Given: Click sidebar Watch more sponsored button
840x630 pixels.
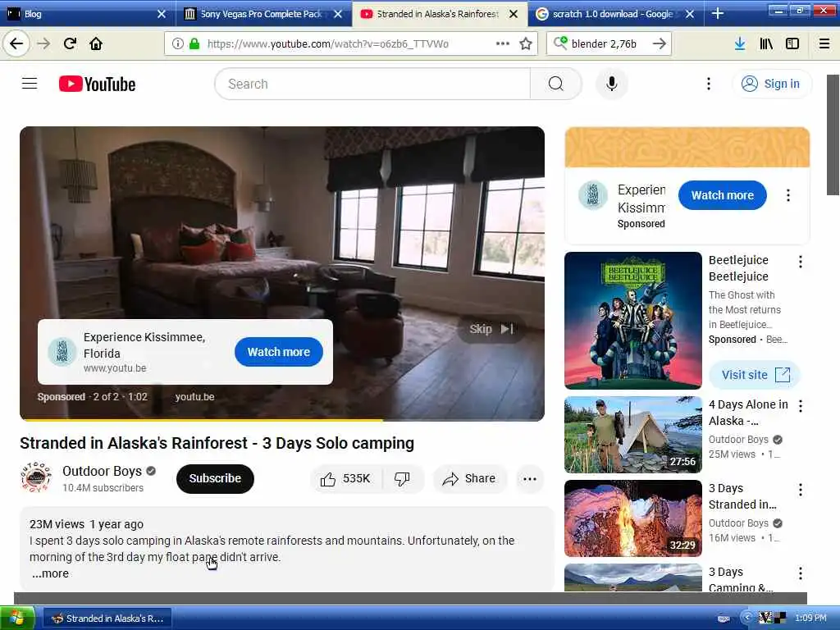Looking at the screenshot, I should (722, 195).
